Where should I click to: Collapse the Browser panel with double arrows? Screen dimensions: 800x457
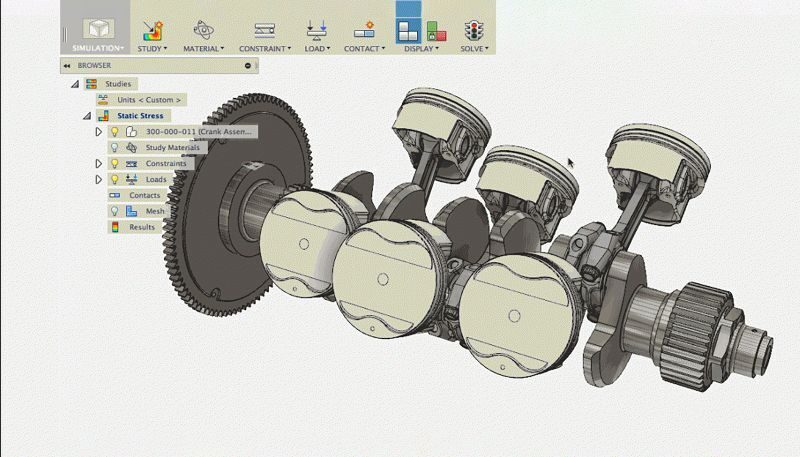click(67, 66)
